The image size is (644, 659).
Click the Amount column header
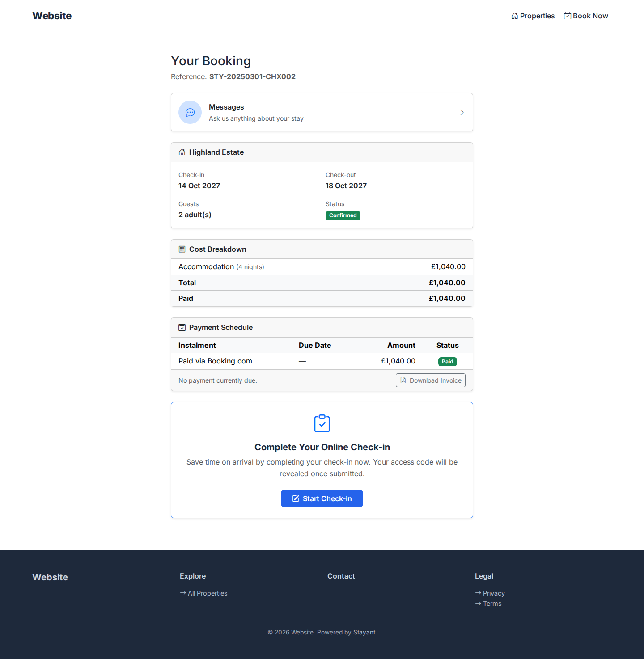(x=401, y=345)
